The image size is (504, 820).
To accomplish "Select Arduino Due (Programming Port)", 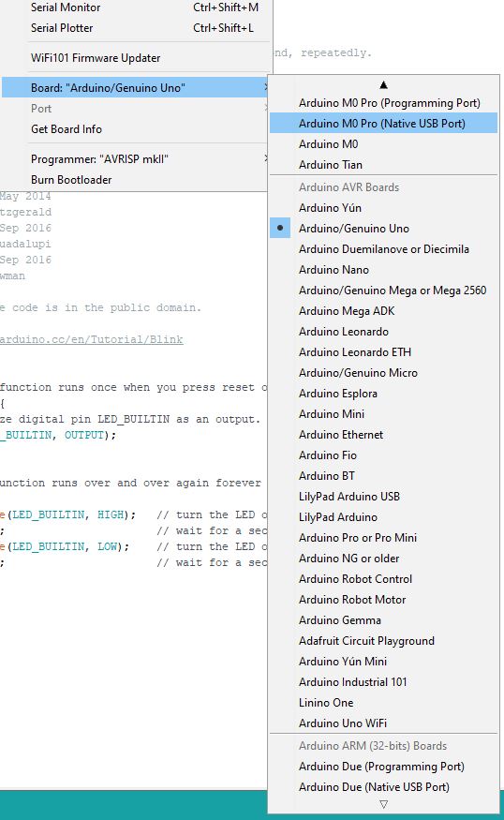I will pos(383,767).
